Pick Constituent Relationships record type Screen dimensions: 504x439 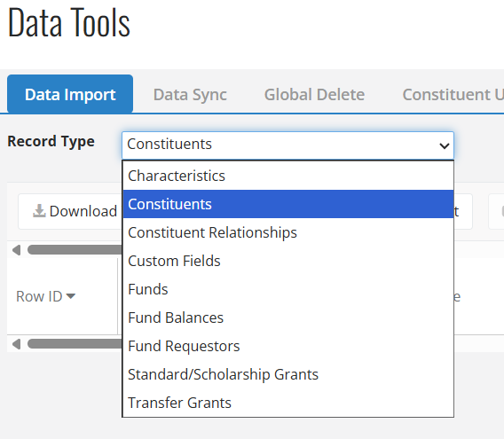(x=288, y=232)
